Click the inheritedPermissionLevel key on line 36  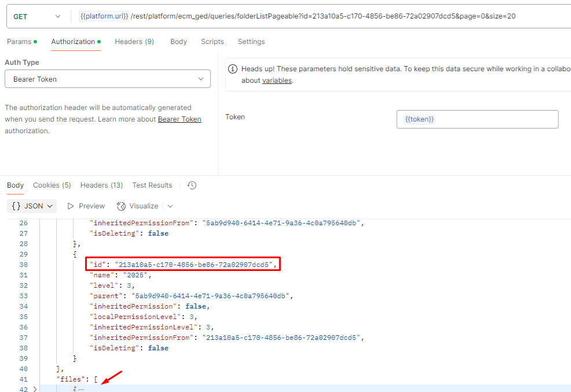(144, 327)
